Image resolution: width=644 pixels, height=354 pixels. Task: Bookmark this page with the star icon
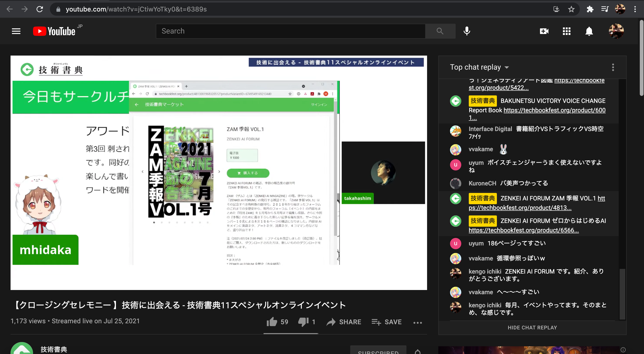tap(571, 9)
